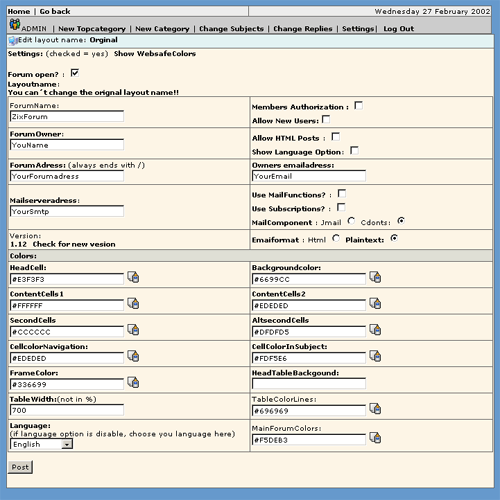
Task: Click Check for new vesion link
Action: 74,244
